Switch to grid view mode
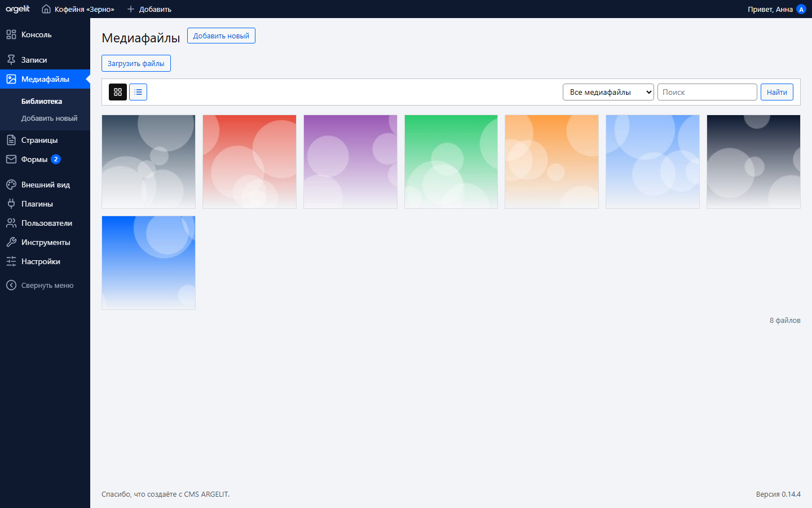The width and height of the screenshot is (812, 508). click(118, 92)
